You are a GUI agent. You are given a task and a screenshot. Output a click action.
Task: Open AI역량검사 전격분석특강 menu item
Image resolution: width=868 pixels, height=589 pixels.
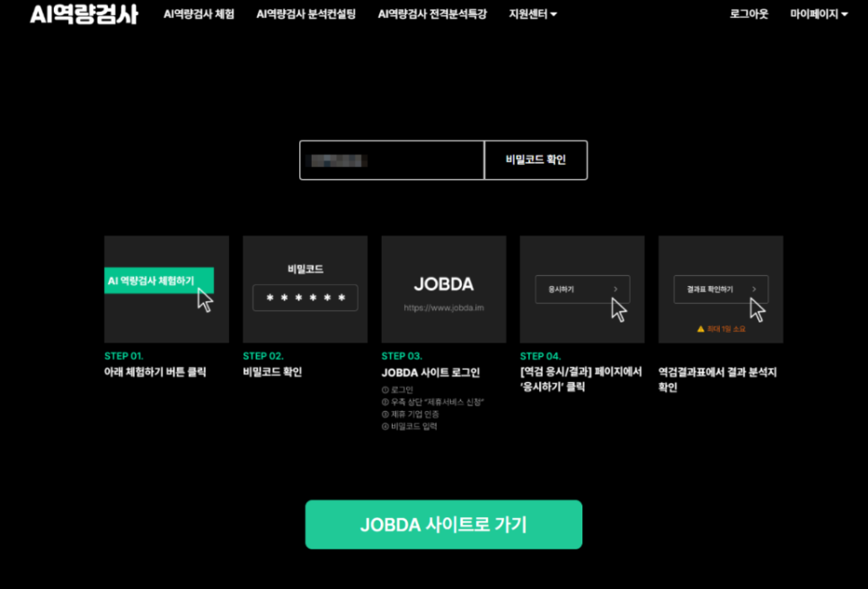(x=432, y=14)
